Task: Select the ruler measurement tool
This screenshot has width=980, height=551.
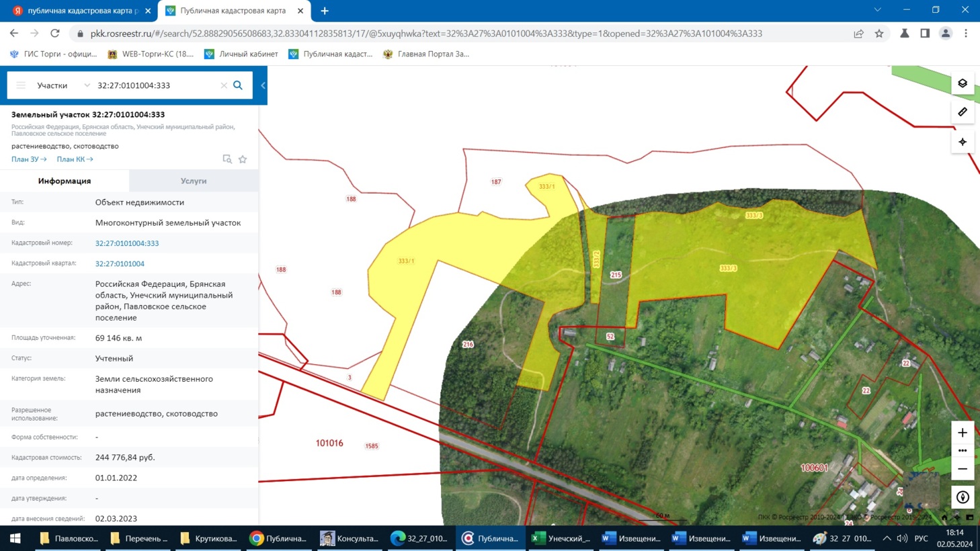Action: point(963,112)
